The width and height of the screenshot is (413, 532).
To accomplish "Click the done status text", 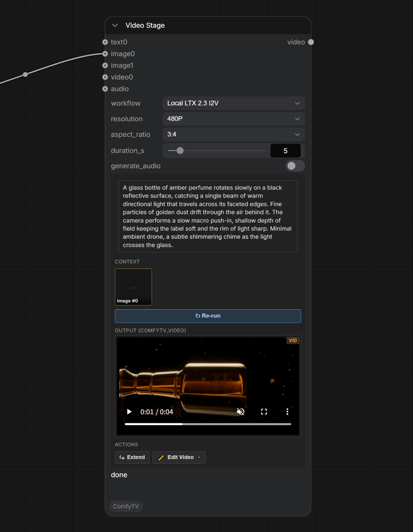I will [x=119, y=475].
